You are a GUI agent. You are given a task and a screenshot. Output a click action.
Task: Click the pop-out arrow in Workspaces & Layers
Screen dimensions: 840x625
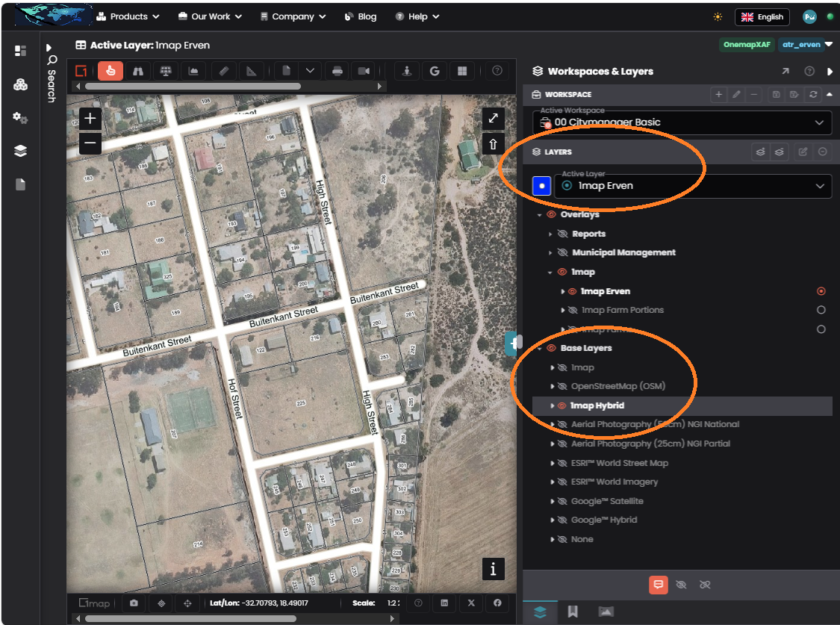[785, 71]
